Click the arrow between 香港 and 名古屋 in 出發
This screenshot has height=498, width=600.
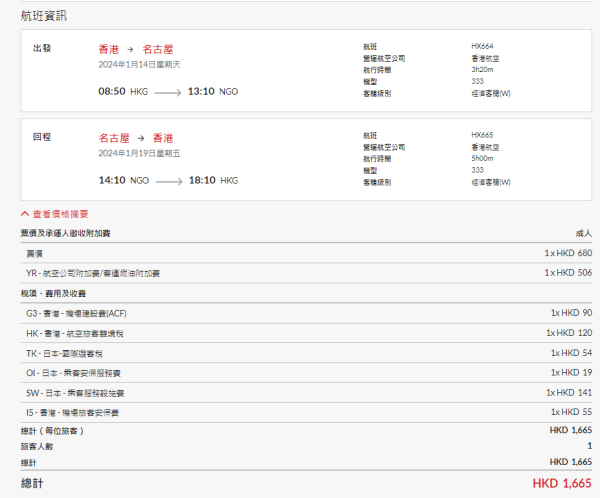[x=130, y=48]
